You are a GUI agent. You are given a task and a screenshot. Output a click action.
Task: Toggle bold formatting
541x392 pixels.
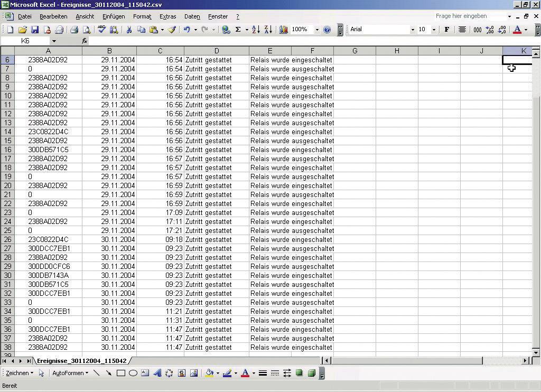click(x=446, y=30)
